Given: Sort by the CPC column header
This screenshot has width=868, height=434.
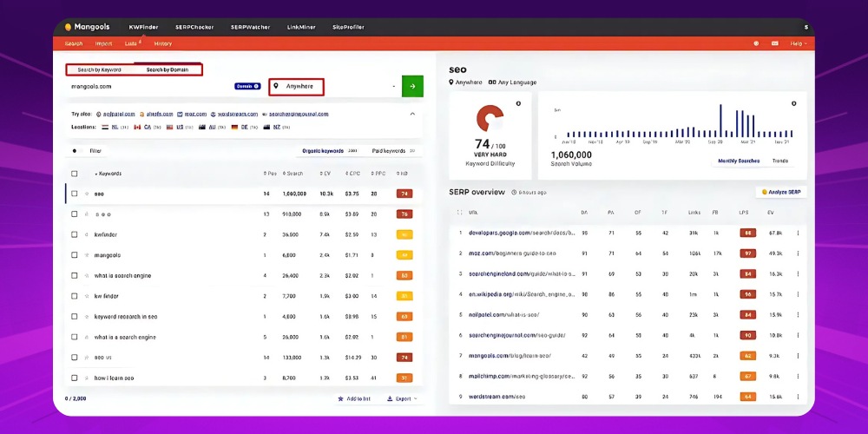Looking at the screenshot, I should coord(352,174).
